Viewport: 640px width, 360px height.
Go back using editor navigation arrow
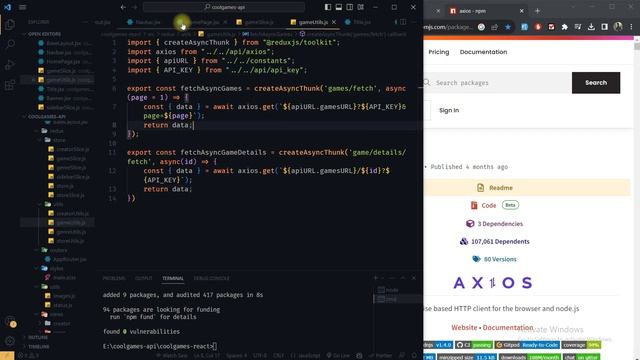[123, 7]
